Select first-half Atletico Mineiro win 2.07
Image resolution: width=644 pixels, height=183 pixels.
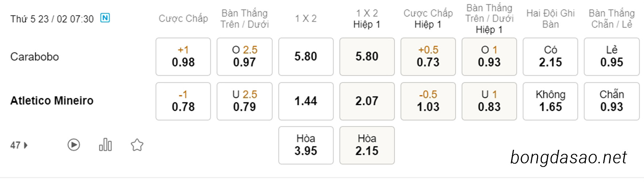pos(367,101)
